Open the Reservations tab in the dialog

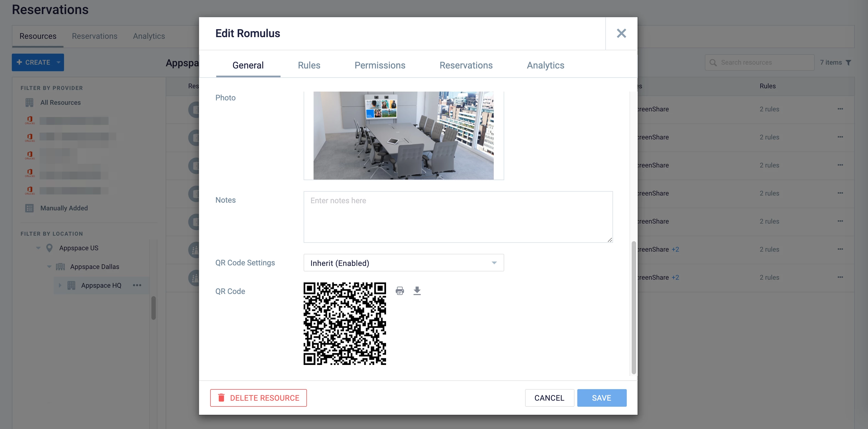click(466, 65)
